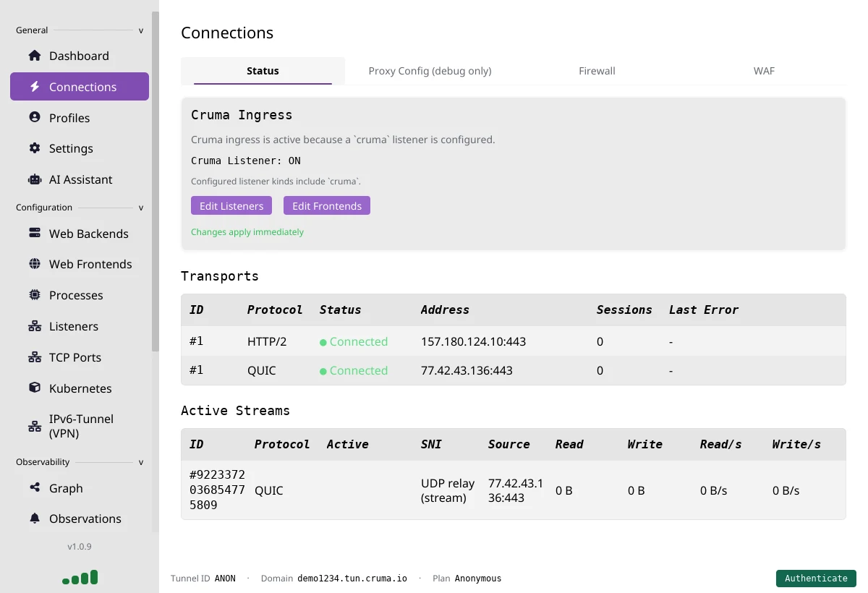Click domain demo1234.tun.cruma.io
Screen dimensions: 868x593
[x=352, y=579]
